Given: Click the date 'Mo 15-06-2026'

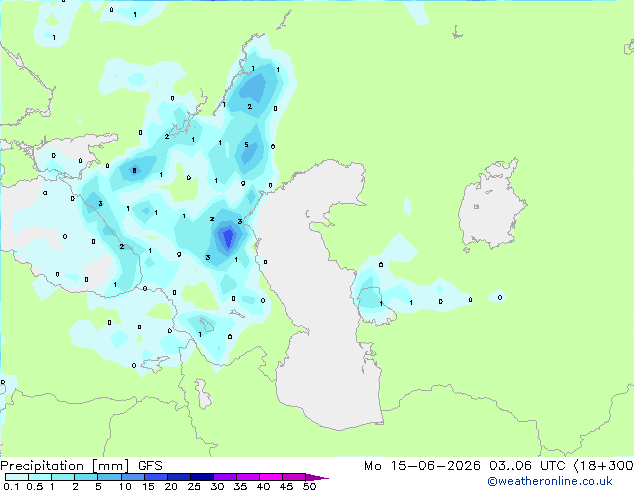Looking at the screenshot, I should [422, 466].
